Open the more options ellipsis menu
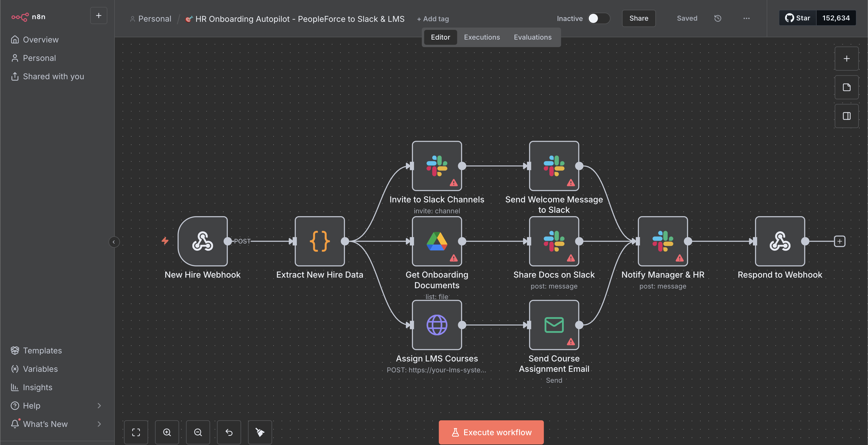The width and height of the screenshot is (868, 445). pos(746,19)
